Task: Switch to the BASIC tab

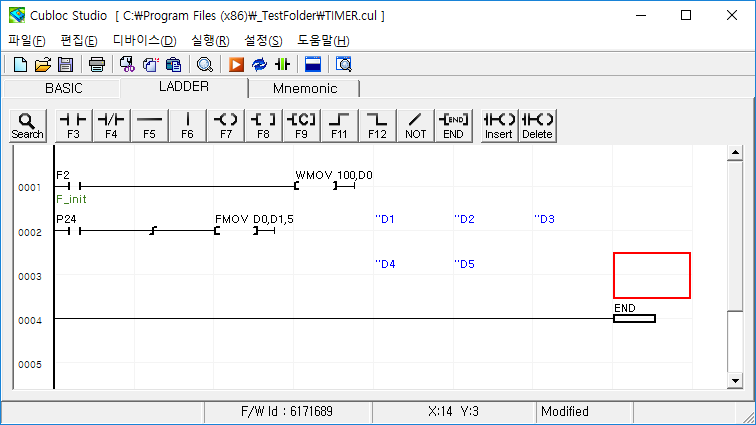Action: click(64, 88)
